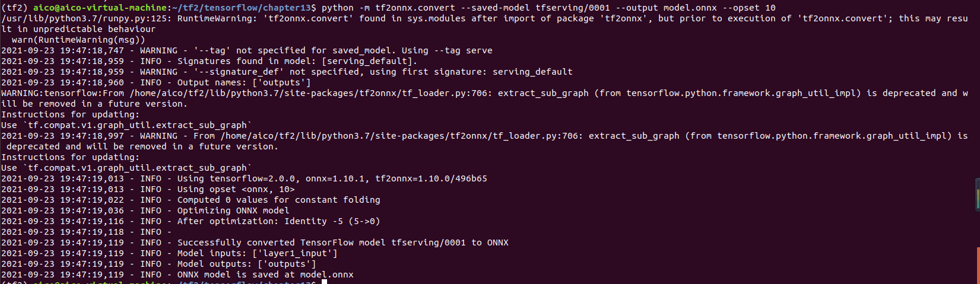Click the 'Successfully converted TensorFlow model' message
This screenshot has height=284, width=980.
coord(342,242)
